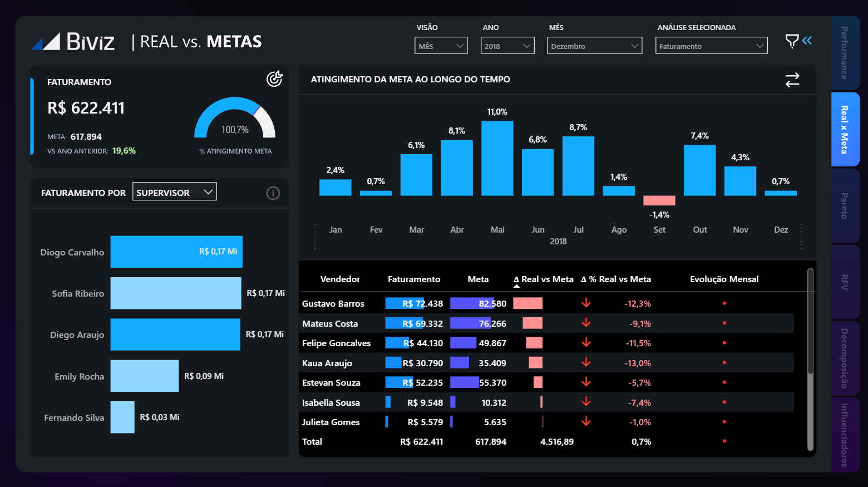Open the Decomposição tab
Image resolution: width=868 pixels, height=487 pixels.
click(845, 358)
